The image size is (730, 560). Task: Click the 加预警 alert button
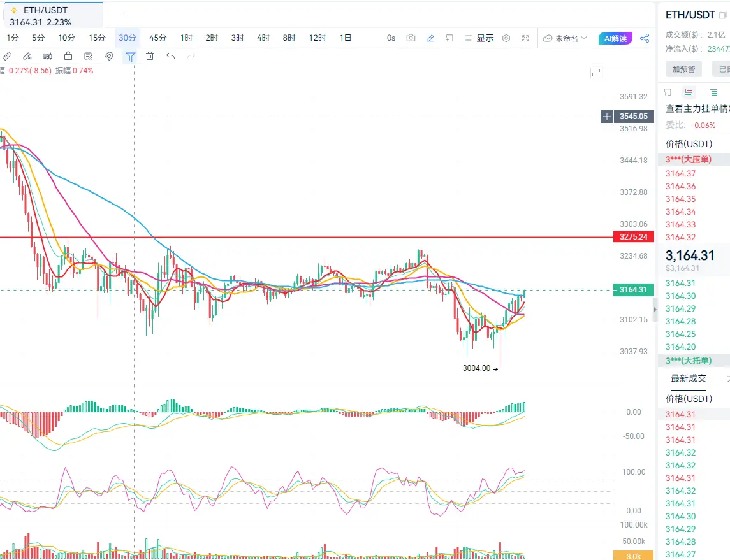tap(683, 69)
